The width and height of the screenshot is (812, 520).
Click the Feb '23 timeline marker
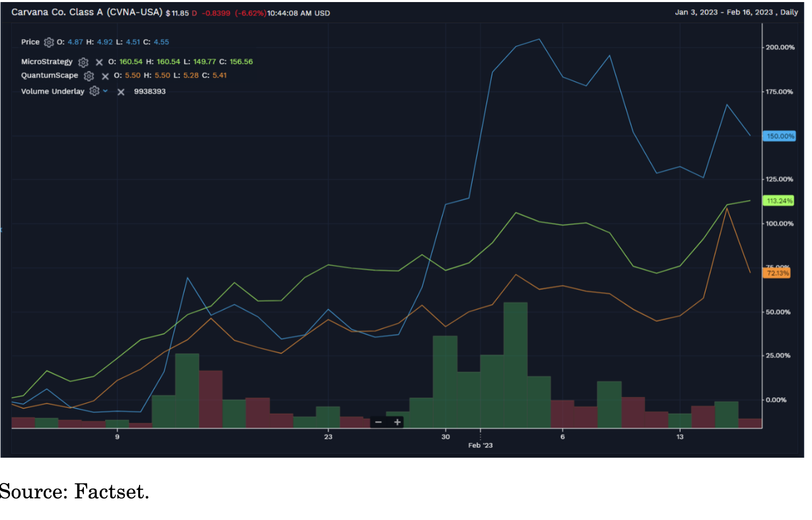tap(480, 445)
